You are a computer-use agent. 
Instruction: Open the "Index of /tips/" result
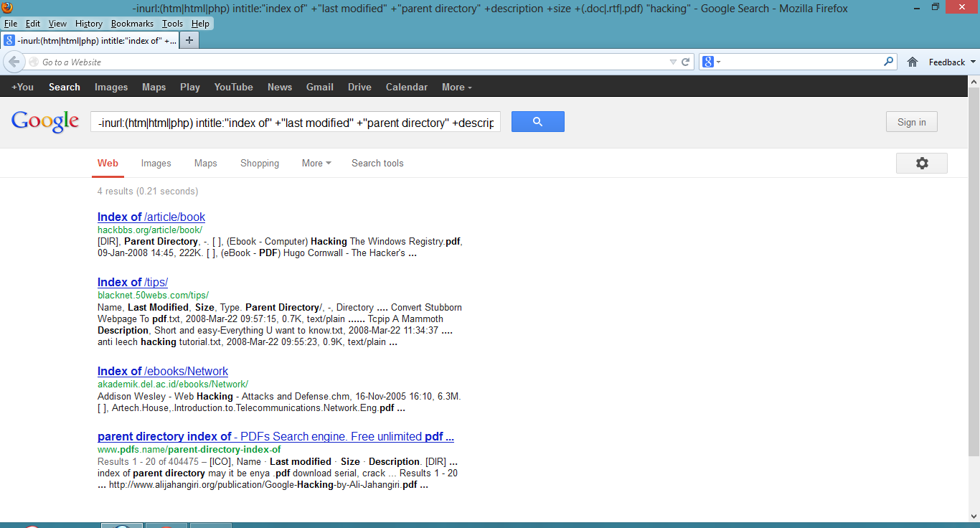coord(133,282)
